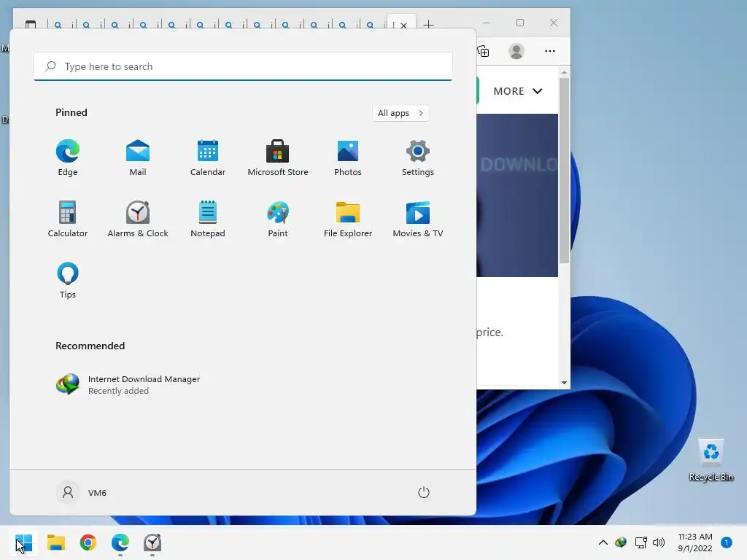Expand the MORE dropdown in Edge page
The width and height of the screenshot is (747, 560).
pyautogui.click(x=518, y=91)
